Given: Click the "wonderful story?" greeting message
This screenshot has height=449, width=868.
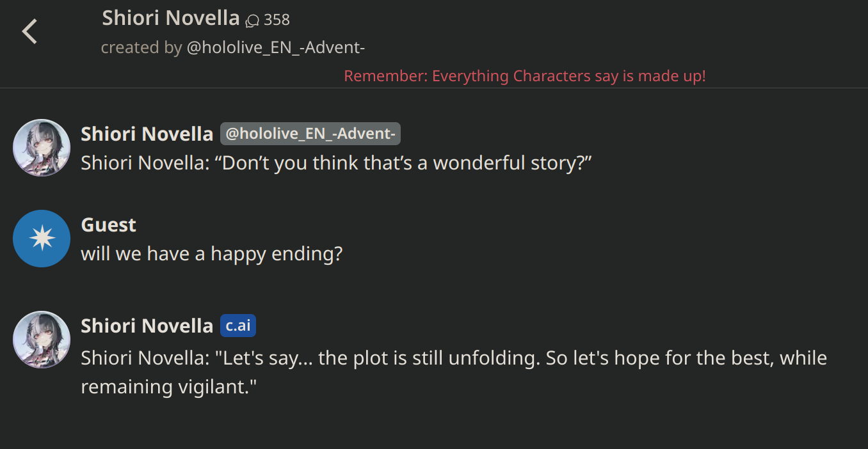Looking at the screenshot, I should point(335,163).
